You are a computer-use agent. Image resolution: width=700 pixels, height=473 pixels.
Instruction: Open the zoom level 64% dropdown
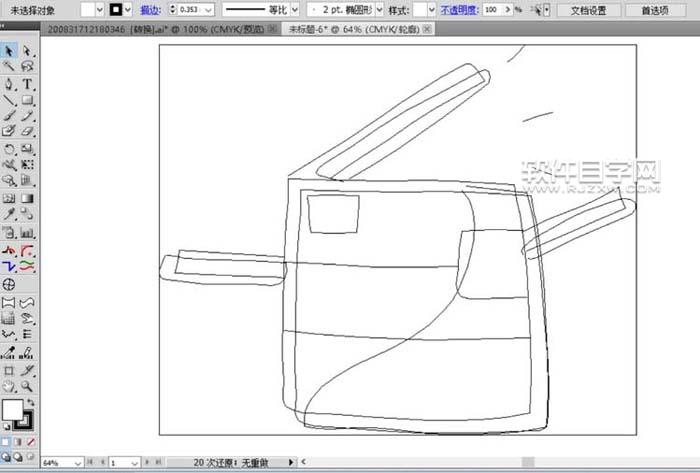(78, 464)
